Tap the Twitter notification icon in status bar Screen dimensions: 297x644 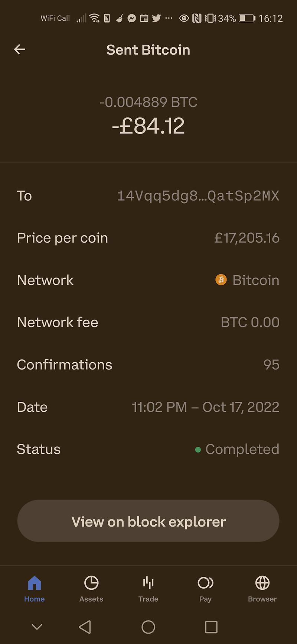click(x=156, y=18)
